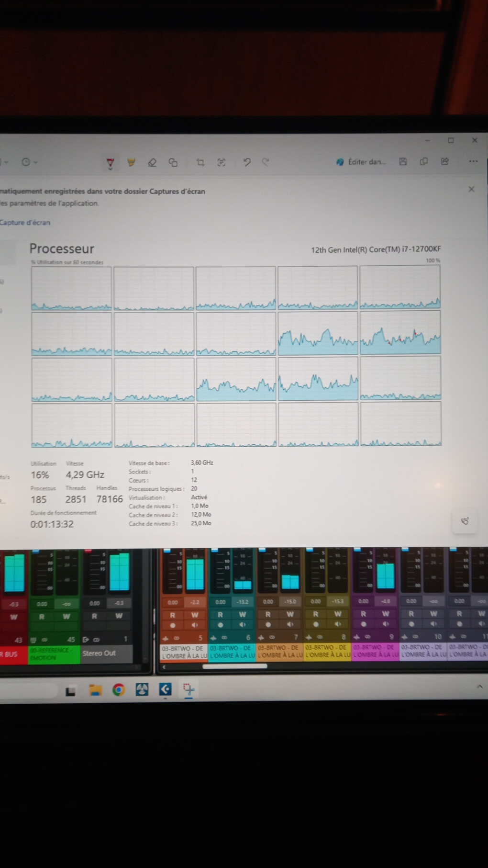
Task: Share the capture
Action: pyautogui.click(x=445, y=161)
